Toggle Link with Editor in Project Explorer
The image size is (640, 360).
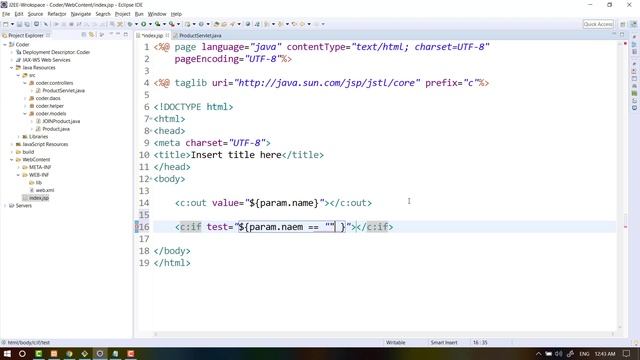(x=92, y=35)
